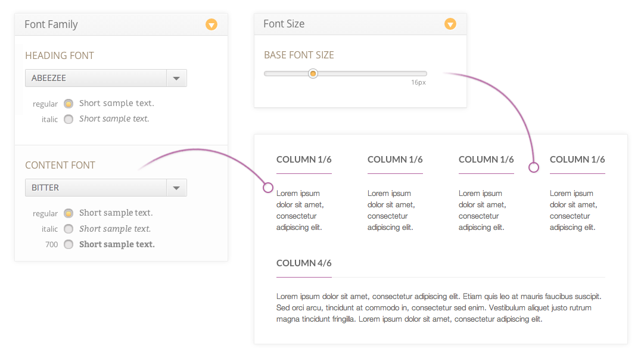Viewport: 644px width, 358px height.
Task: Select italic style for the heading font
Action: click(69, 119)
